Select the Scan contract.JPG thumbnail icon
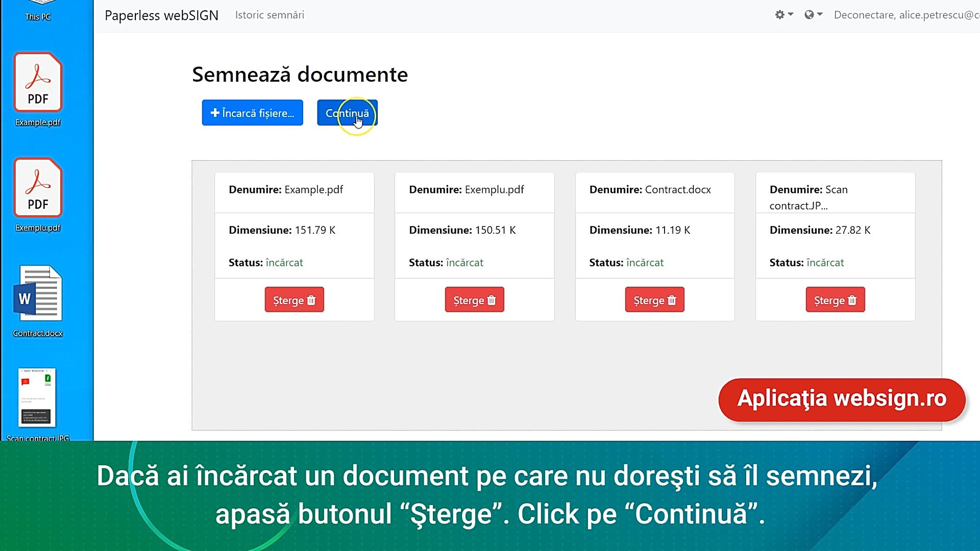The image size is (980, 551). [37, 398]
